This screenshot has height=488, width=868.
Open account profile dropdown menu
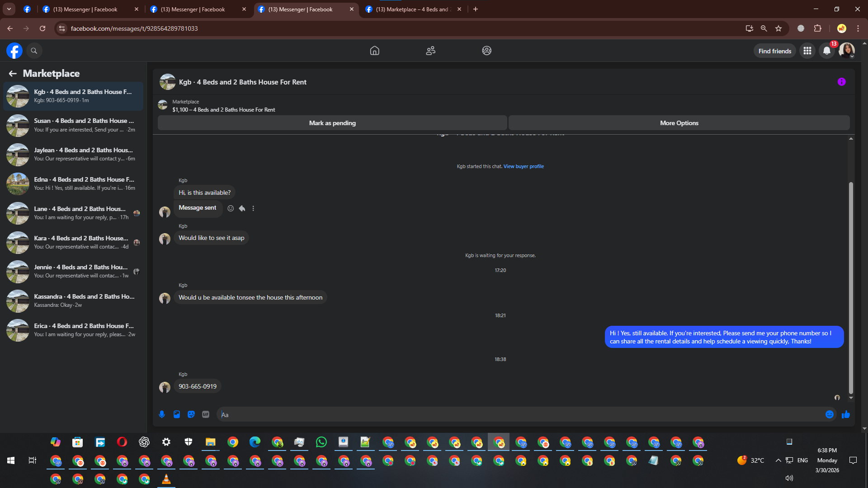(847, 51)
